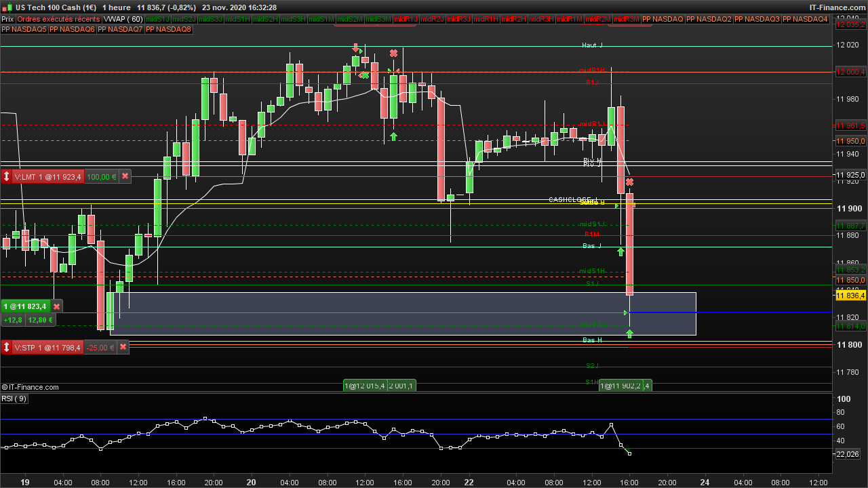Click the 1 heure timeframe text
868x488 pixels.
117,7
